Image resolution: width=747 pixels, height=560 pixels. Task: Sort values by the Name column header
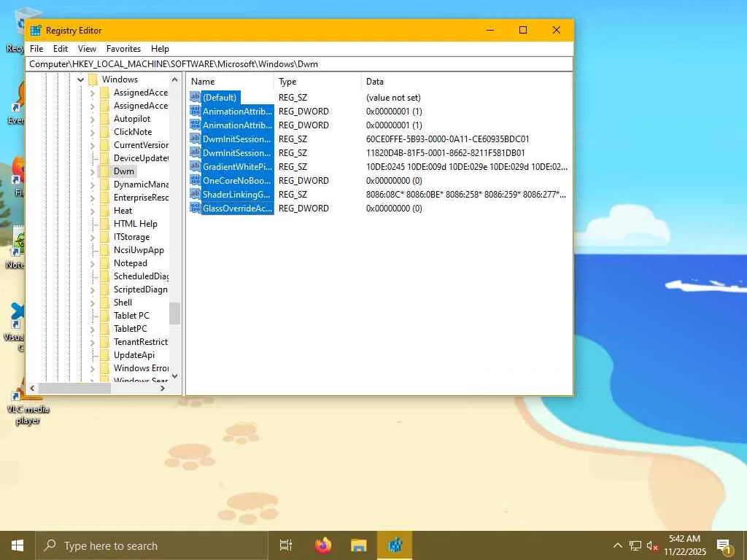pyautogui.click(x=230, y=82)
